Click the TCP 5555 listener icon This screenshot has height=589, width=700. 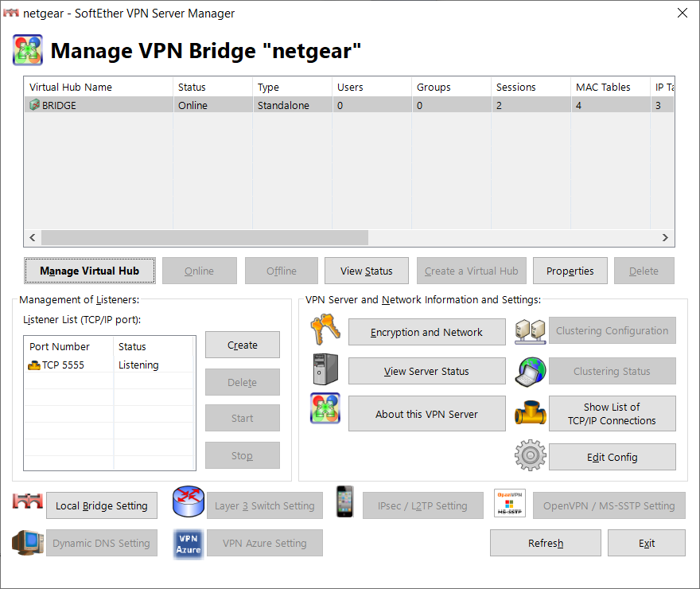coord(34,365)
